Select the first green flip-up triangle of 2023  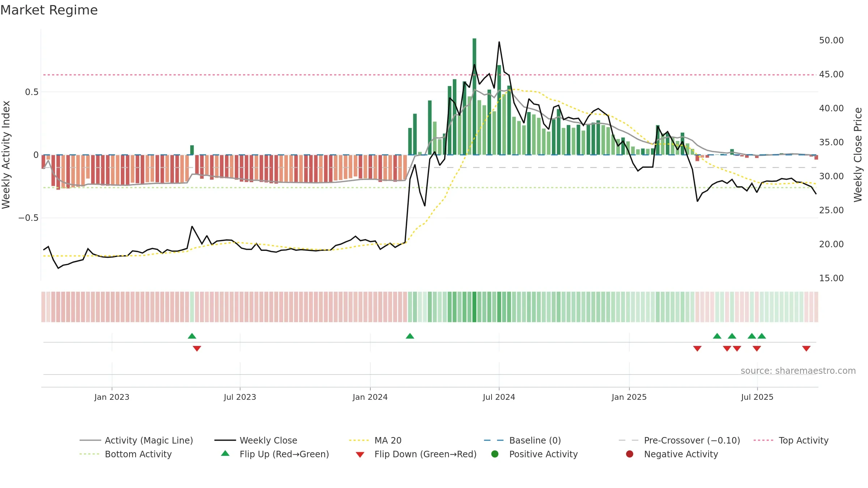pos(192,336)
